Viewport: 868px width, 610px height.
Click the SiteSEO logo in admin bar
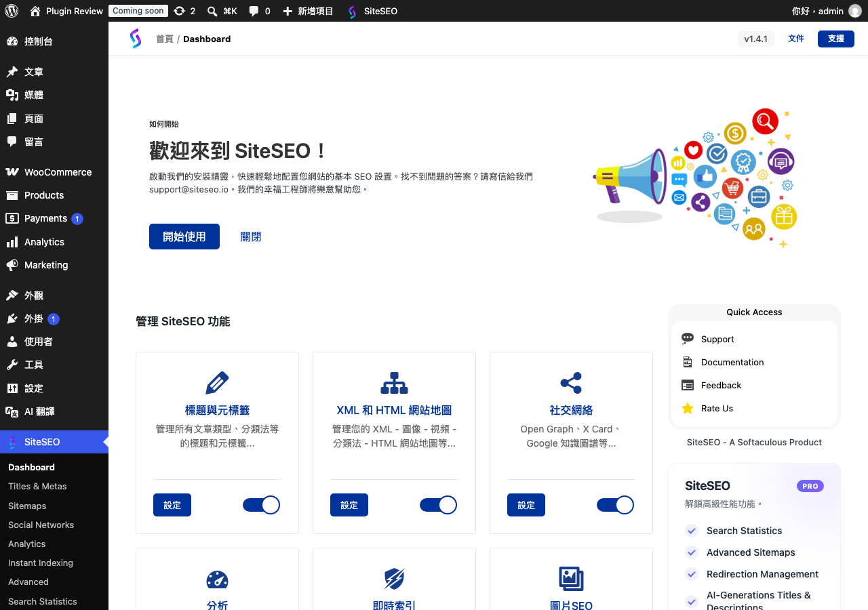(352, 12)
